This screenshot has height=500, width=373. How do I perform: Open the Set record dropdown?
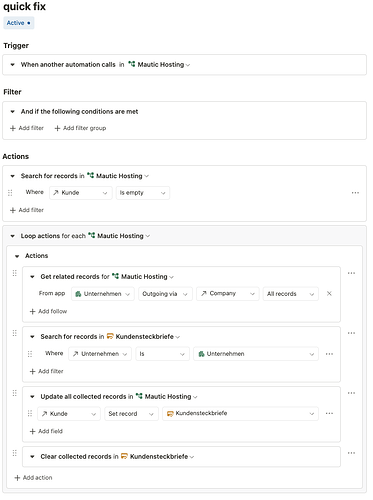pyautogui.click(x=131, y=414)
